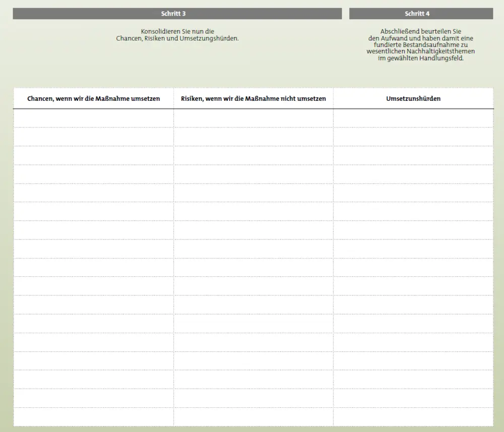Click the Schritt 3 instruction text about consolidating
The image size is (504, 432).
(x=177, y=35)
